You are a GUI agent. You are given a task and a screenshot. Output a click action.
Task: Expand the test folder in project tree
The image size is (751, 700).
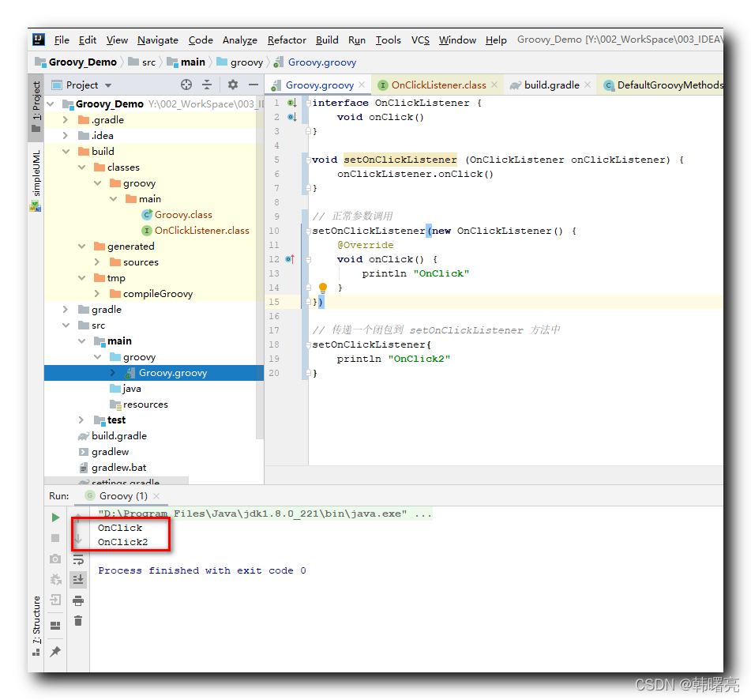[x=81, y=420]
